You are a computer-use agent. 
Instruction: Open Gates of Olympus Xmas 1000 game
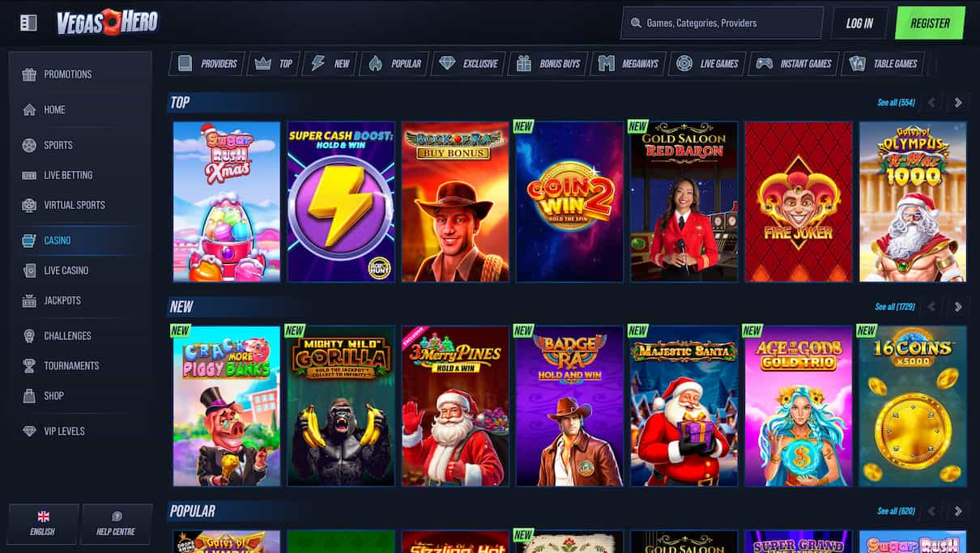click(x=913, y=202)
